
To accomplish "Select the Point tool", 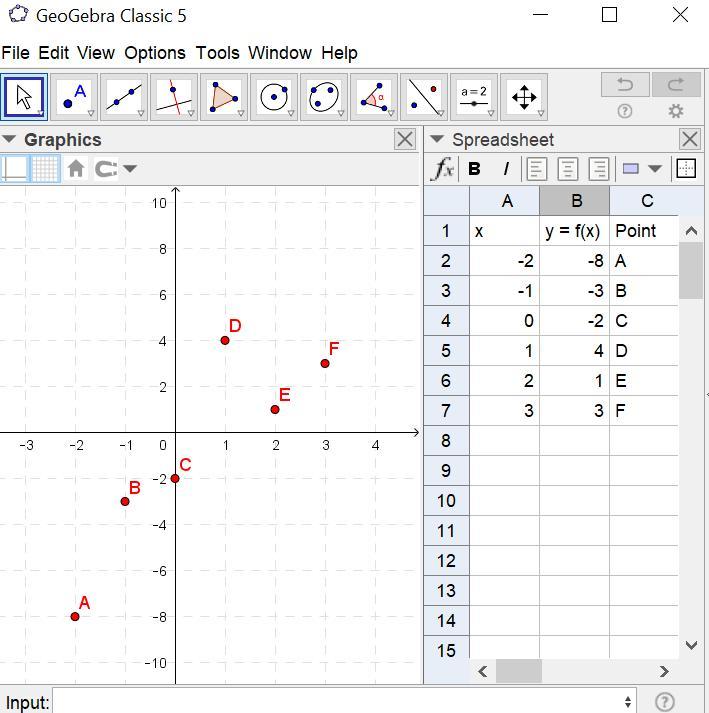I will click(x=74, y=98).
